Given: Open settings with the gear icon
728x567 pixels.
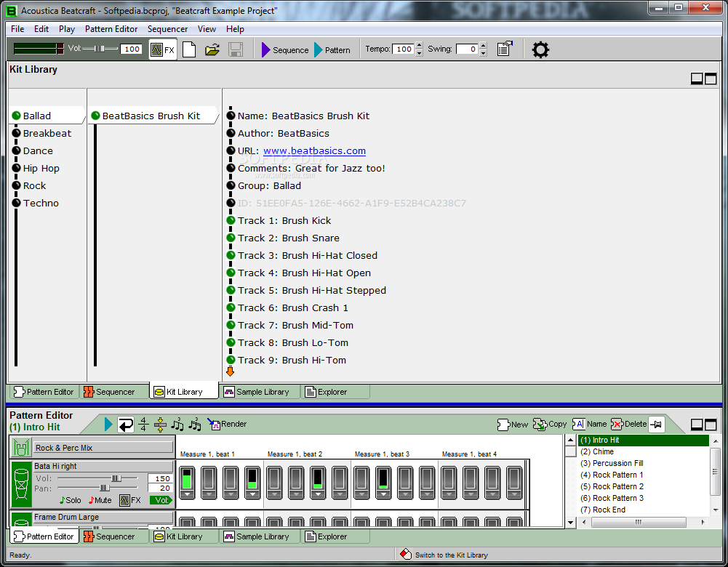Looking at the screenshot, I should pos(540,49).
